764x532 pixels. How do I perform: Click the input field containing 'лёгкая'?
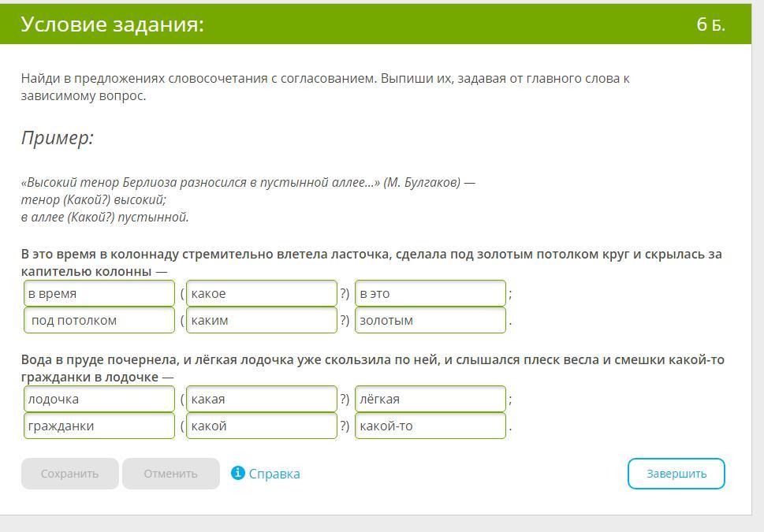click(x=430, y=399)
